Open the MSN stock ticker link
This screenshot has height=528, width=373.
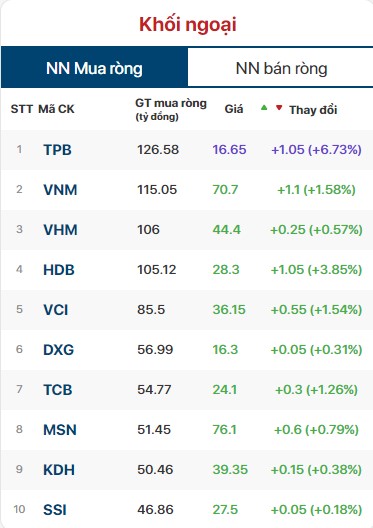[60, 430]
